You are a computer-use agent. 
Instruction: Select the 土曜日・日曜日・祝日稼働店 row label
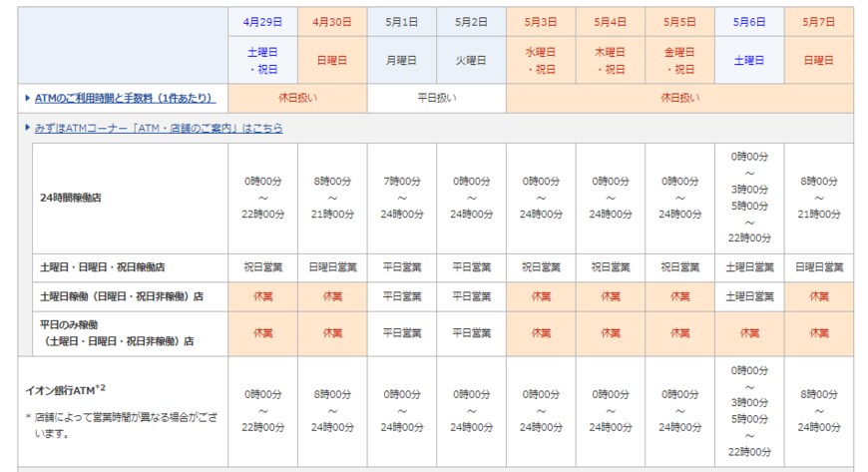click(x=100, y=267)
